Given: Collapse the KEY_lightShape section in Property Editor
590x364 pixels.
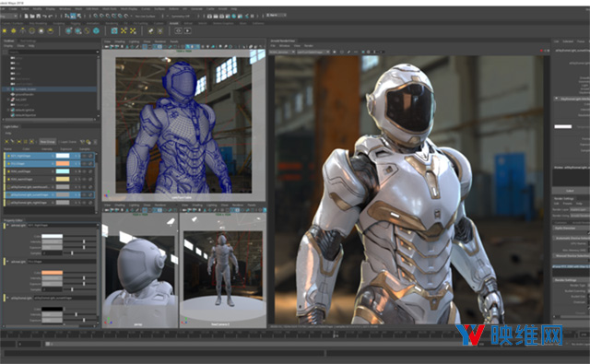Looking at the screenshot, I should pos(7,225).
